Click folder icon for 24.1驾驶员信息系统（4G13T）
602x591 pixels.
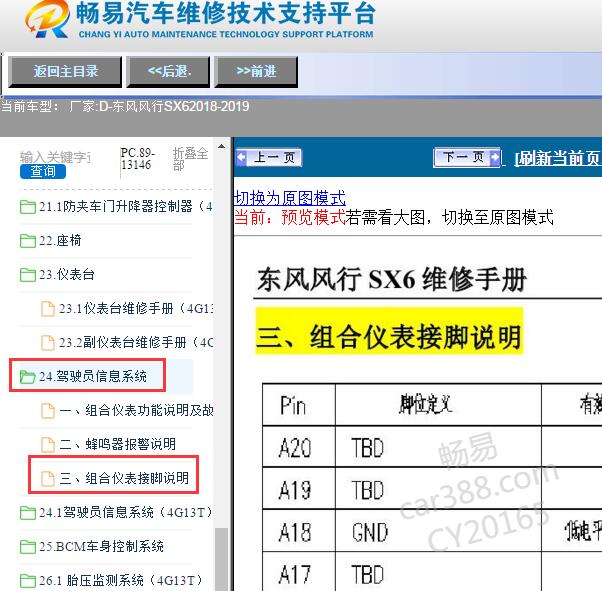point(28,513)
